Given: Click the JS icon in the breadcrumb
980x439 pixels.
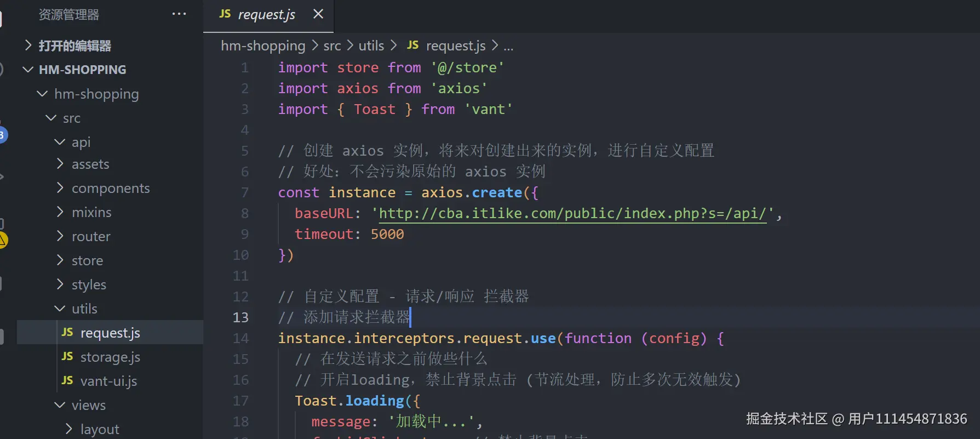Looking at the screenshot, I should (413, 45).
